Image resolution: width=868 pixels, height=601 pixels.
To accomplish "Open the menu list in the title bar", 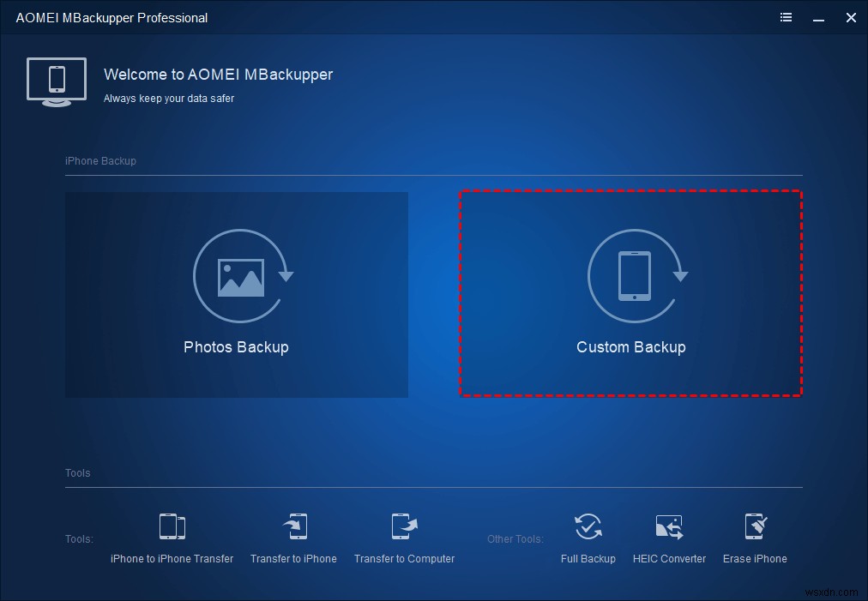I will [786, 17].
